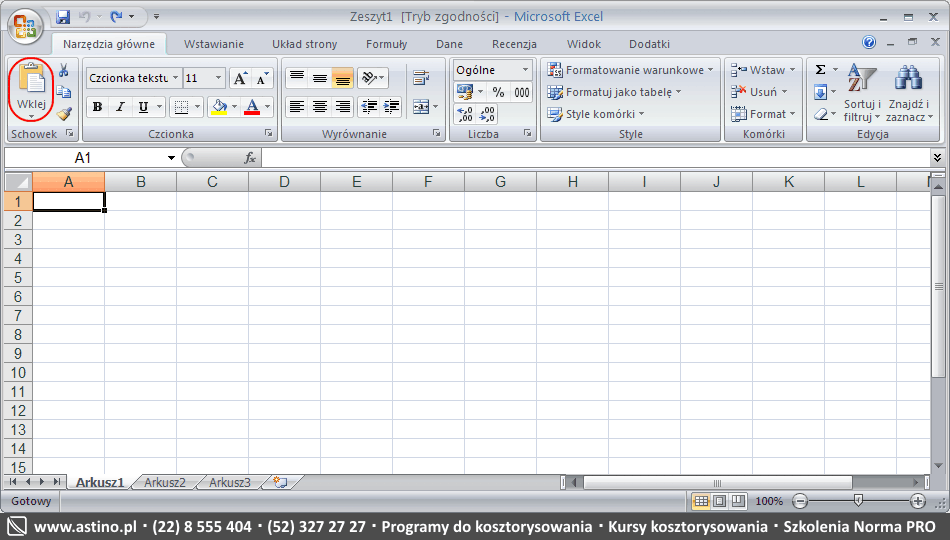
Task: Click the AutoSum sigma icon
Action: tap(820, 70)
